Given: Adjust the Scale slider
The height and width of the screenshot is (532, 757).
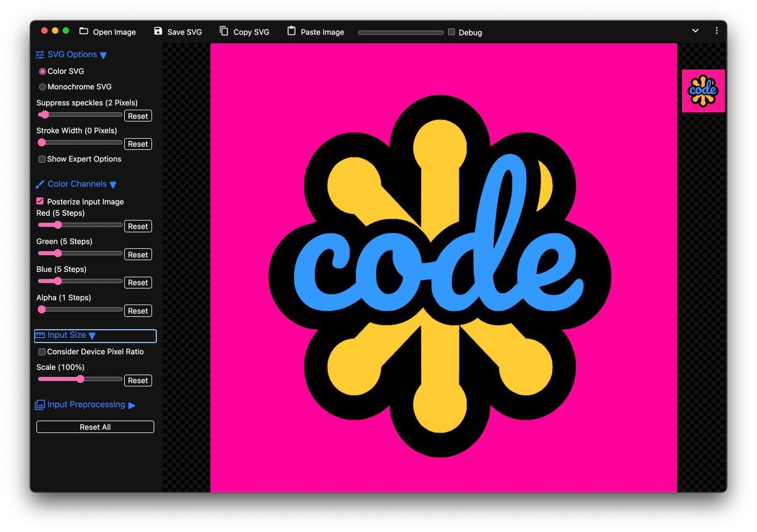Looking at the screenshot, I should tap(80, 379).
